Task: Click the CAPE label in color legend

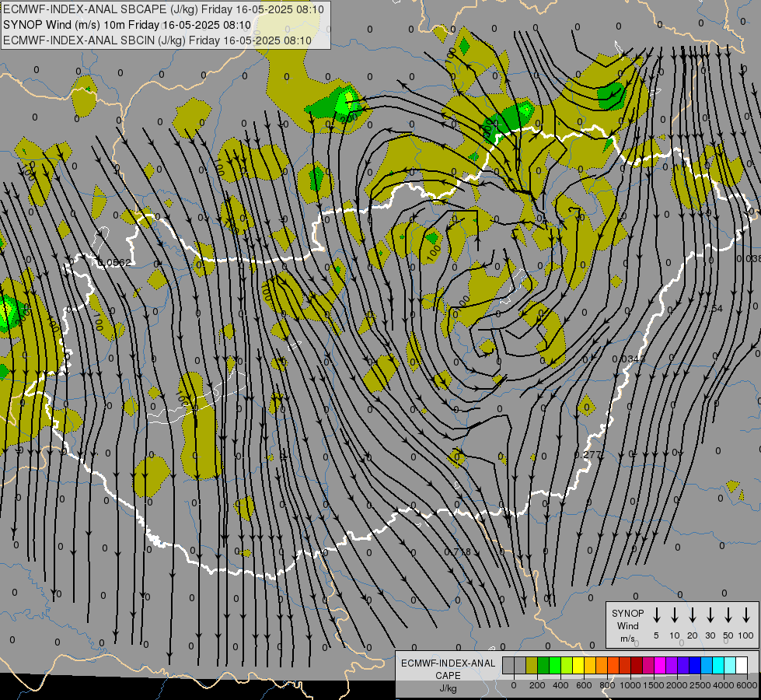Action: pyautogui.click(x=448, y=676)
